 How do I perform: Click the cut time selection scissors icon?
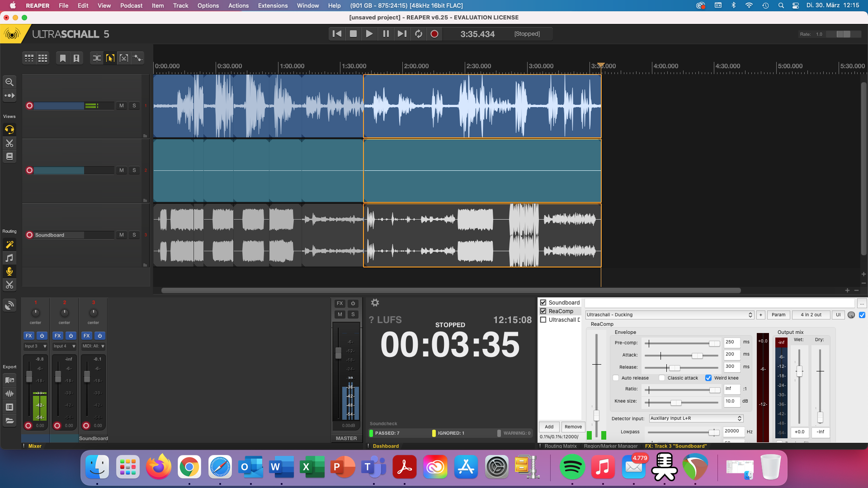pos(123,58)
